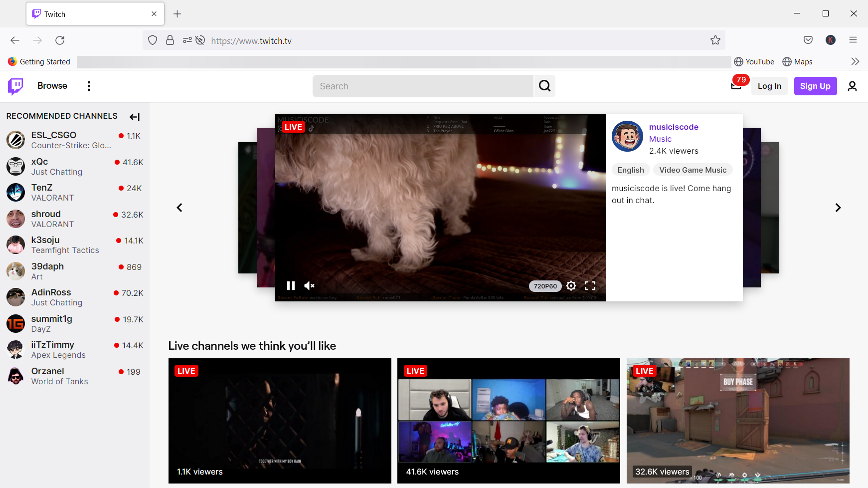868x488 pixels.
Task: Open the Firefox account K avatar
Action: coord(831,40)
